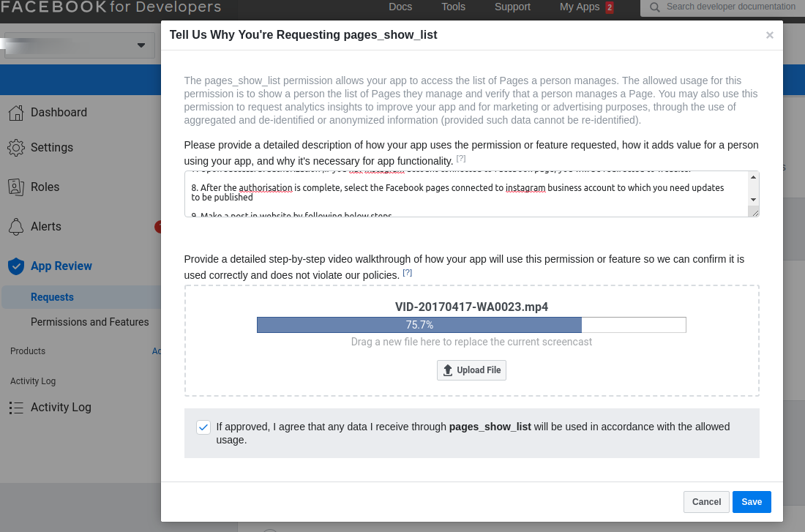The height and width of the screenshot is (532, 805).
Task: Click the Roles person badge icon
Action: 15,187
